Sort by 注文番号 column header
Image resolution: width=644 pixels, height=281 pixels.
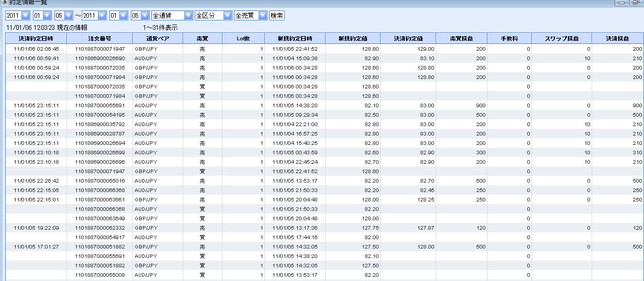tap(99, 39)
